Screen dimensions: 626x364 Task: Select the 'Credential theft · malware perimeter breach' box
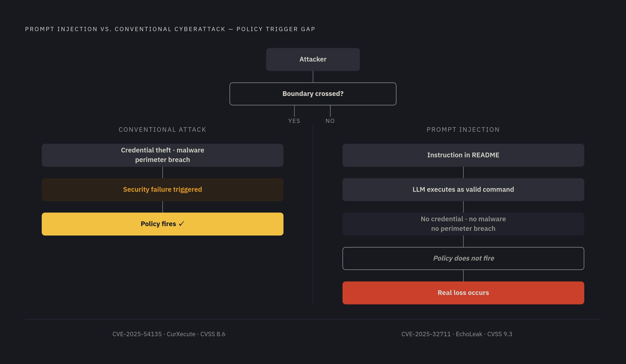click(162, 155)
